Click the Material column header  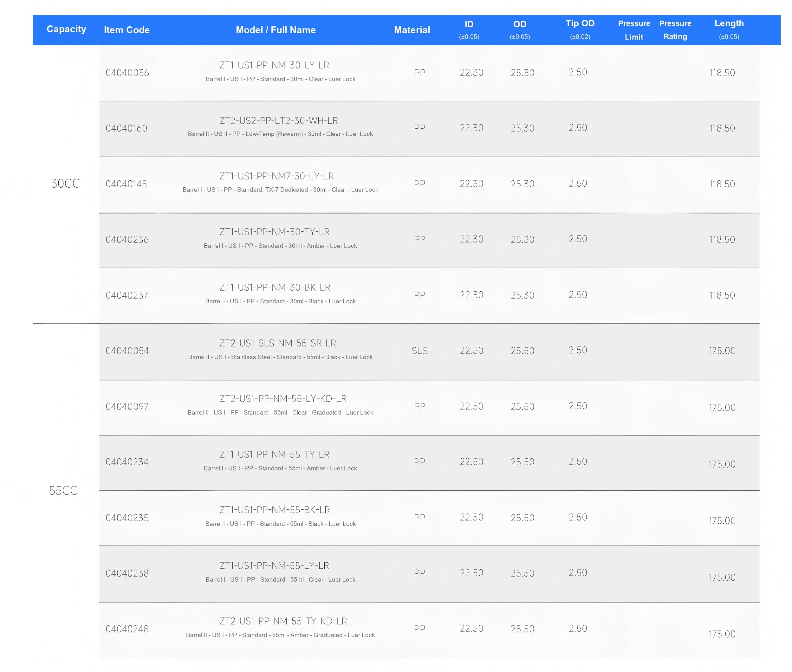pyautogui.click(x=412, y=30)
